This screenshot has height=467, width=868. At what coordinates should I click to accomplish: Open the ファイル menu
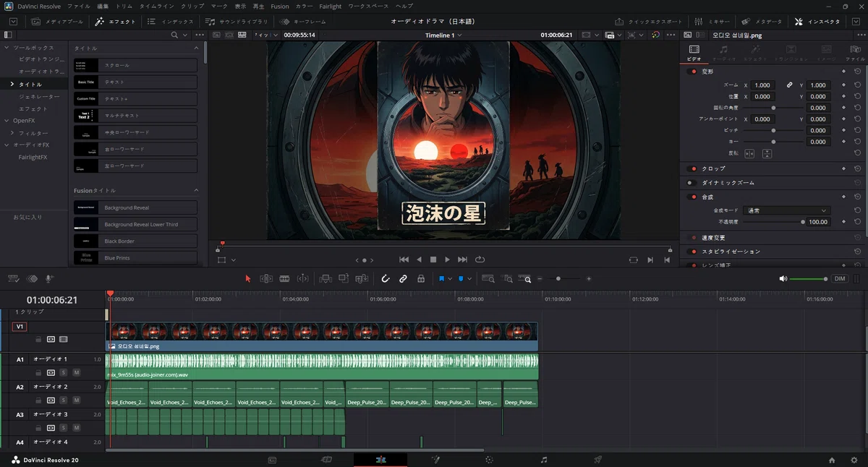coord(79,7)
